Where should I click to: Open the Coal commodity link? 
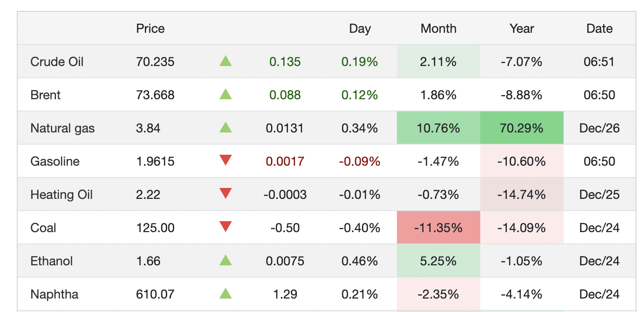(43, 228)
